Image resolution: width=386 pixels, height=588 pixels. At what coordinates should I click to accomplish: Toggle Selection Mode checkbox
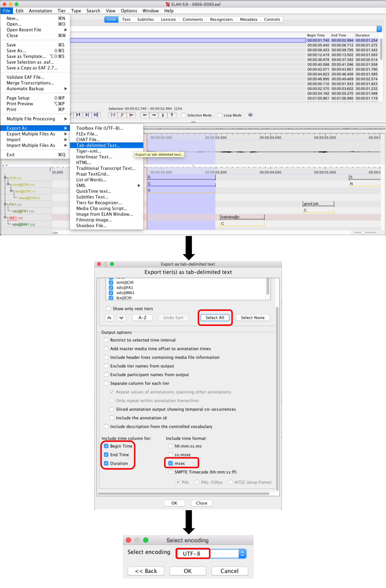coord(184,115)
